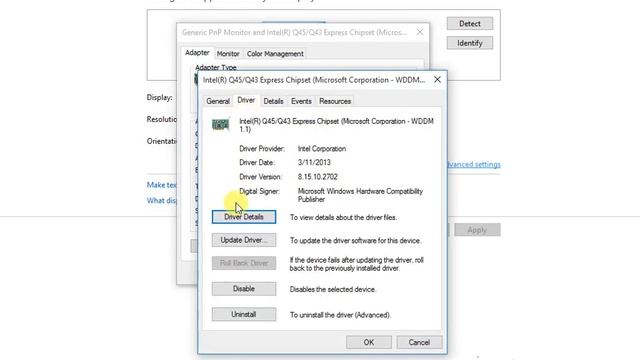Image resolution: width=640 pixels, height=360 pixels.
Task: Click the Update Driver button
Action: [244, 240]
